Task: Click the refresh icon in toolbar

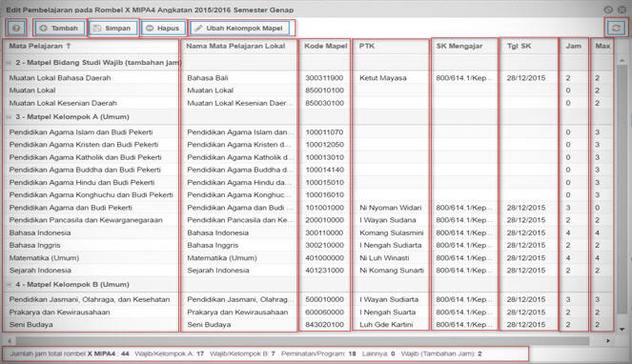Action: 616,28
